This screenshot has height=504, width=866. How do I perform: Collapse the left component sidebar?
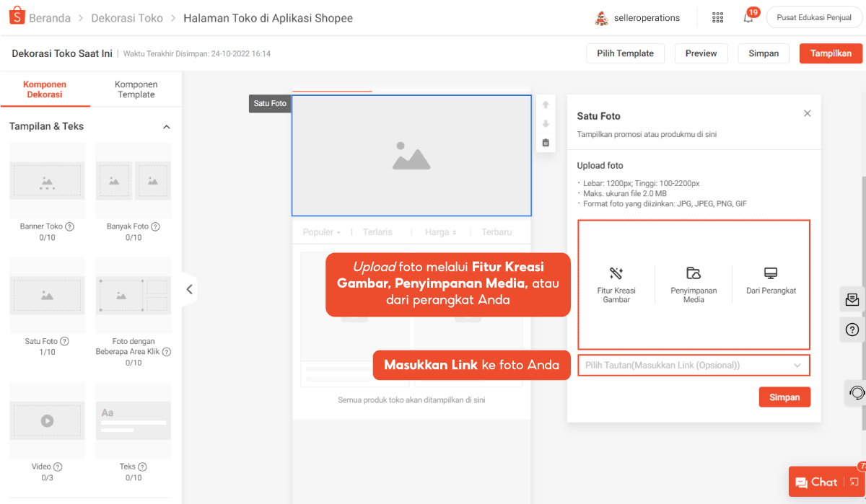pos(189,289)
